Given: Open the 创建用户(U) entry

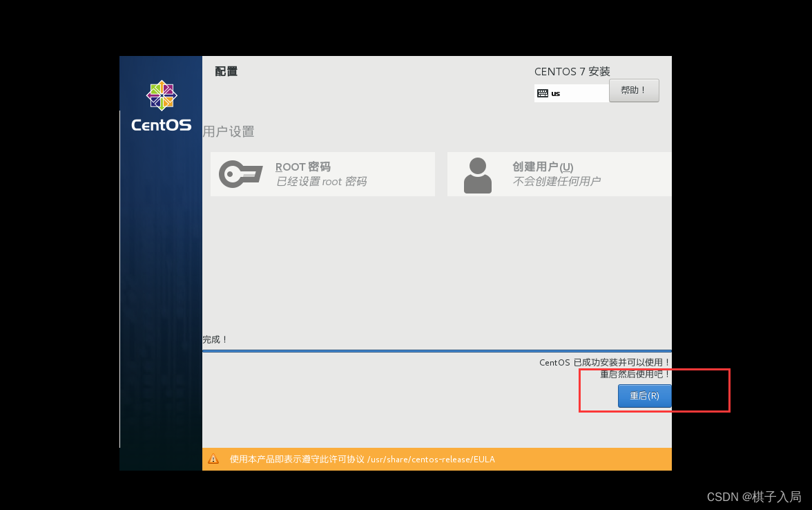Looking at the screenshot, I should [559, 174].
